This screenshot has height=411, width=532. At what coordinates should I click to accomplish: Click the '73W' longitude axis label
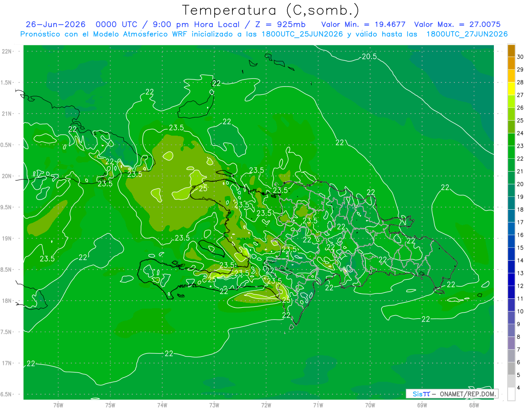(x=214, y=405)
